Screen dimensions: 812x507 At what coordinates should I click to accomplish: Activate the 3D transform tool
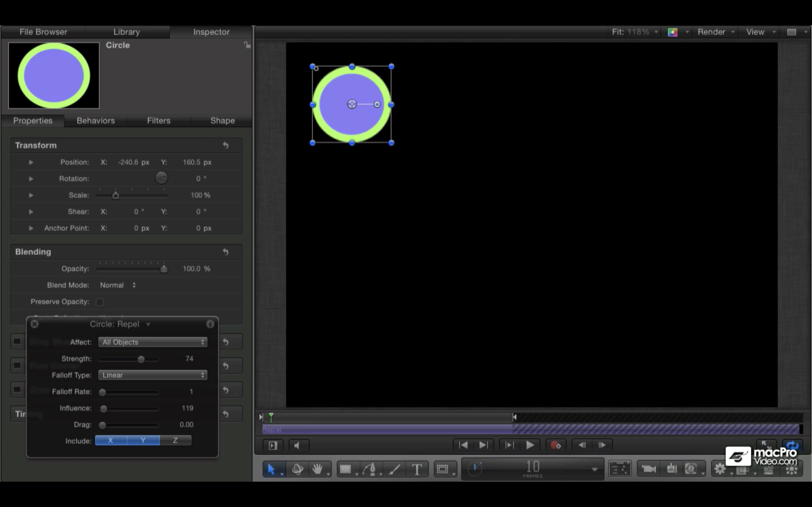pyautogui.click(x=298, y=469)
